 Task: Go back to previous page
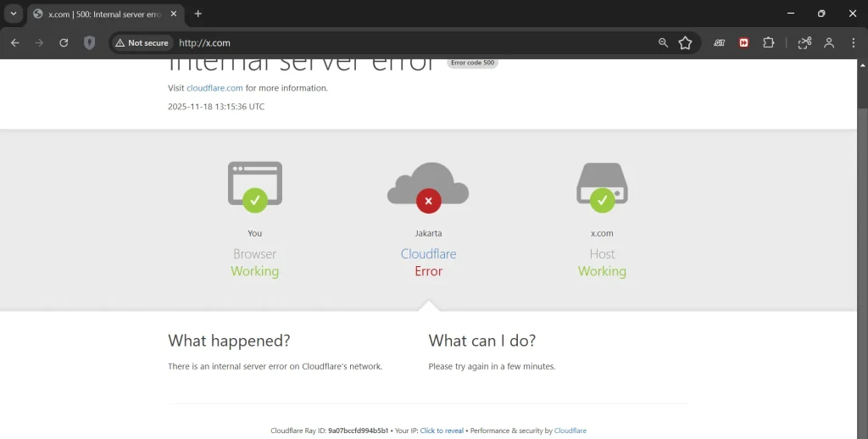15,42
